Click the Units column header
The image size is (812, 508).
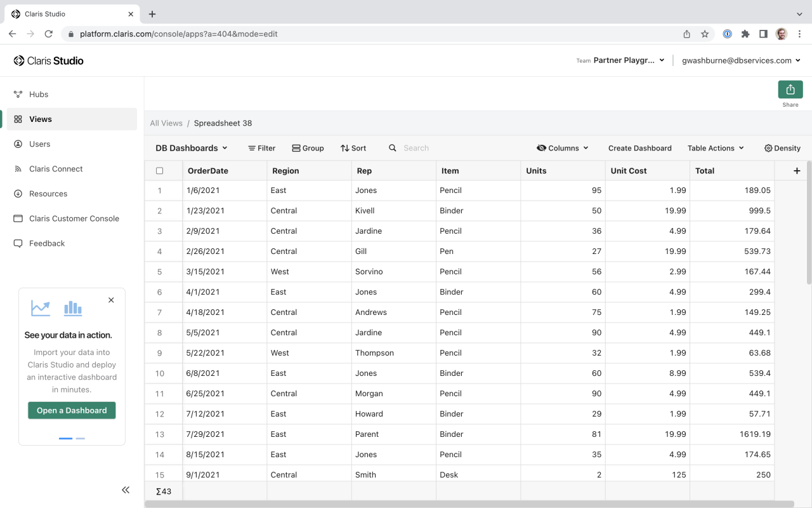coord(563,171)
